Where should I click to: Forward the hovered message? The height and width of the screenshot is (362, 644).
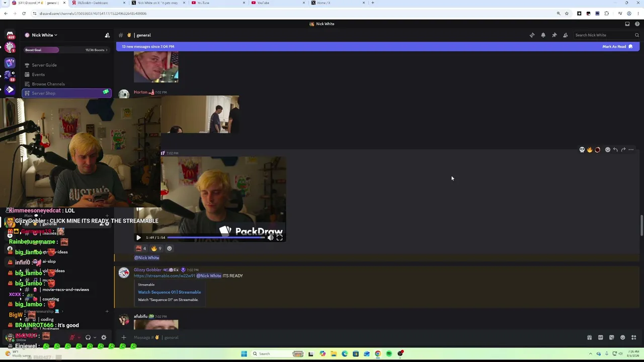623,150
